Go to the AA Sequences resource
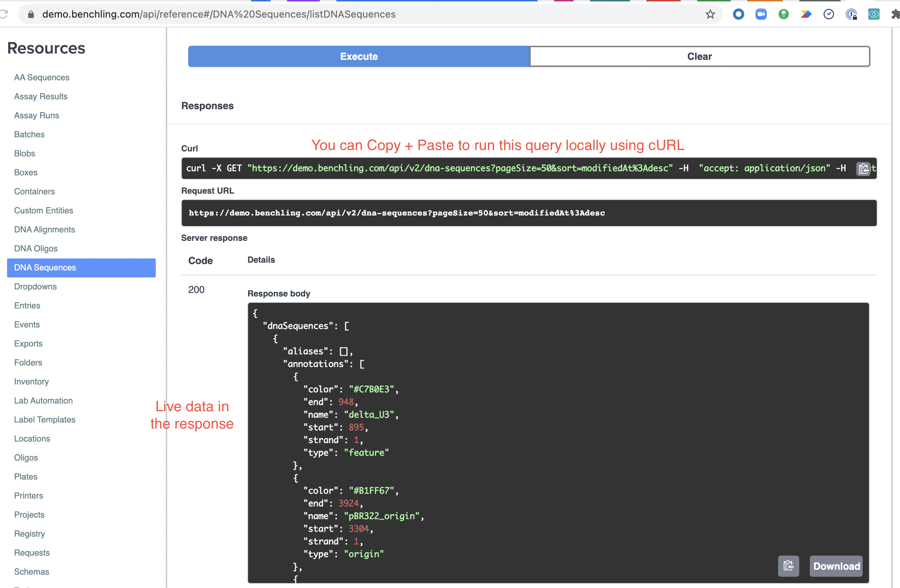 pos(42,77)
